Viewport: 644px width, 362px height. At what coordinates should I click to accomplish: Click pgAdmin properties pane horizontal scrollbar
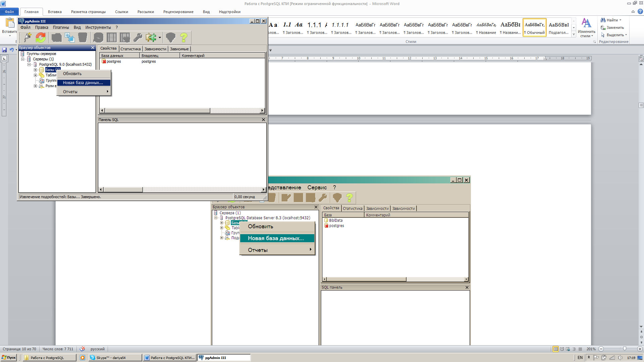pos(182,111)
